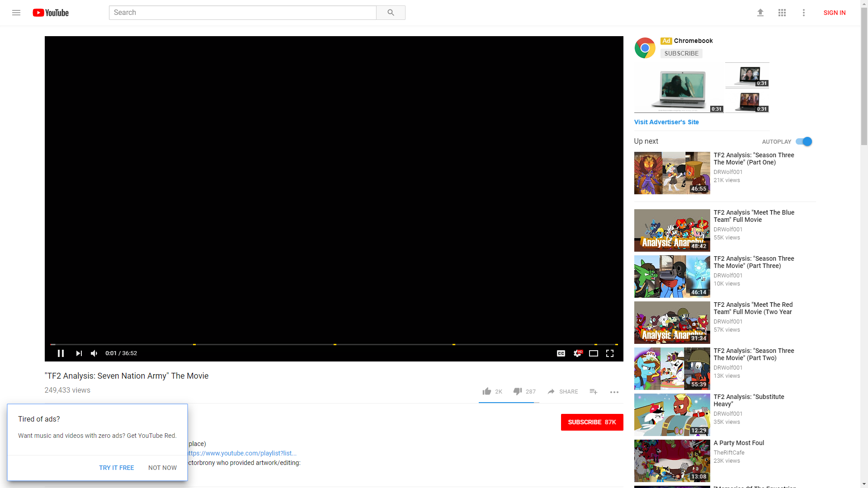This screenshot has height=488, width=868.
Task: Open thumbnail for Season Three Movie Part One
Action: pyautogui.click(x=672, y=173)
